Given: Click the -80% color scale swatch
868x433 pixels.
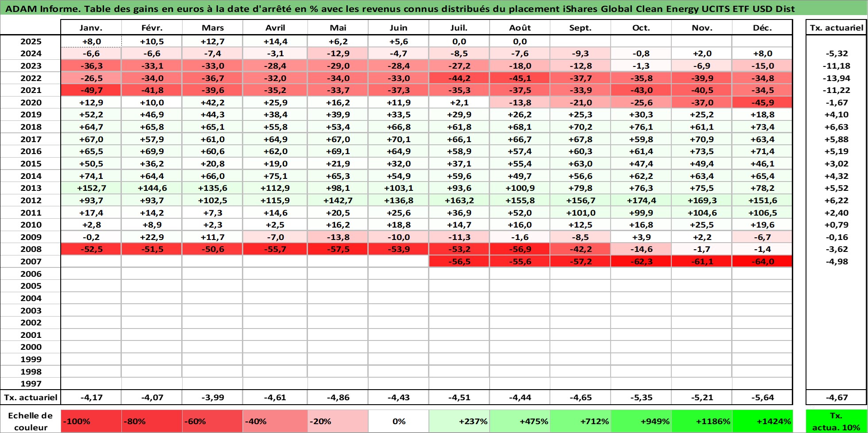Looking at the screenshot, I should point(152,421).
